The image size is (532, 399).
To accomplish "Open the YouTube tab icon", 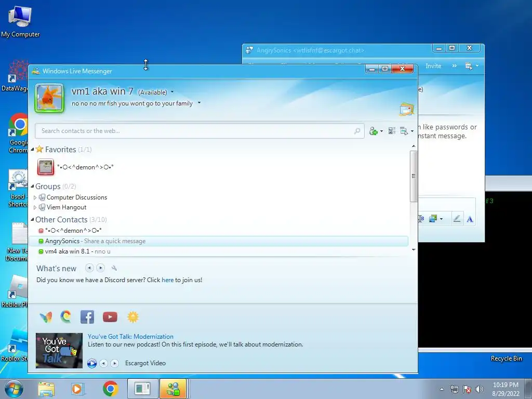I will [110, 317].
